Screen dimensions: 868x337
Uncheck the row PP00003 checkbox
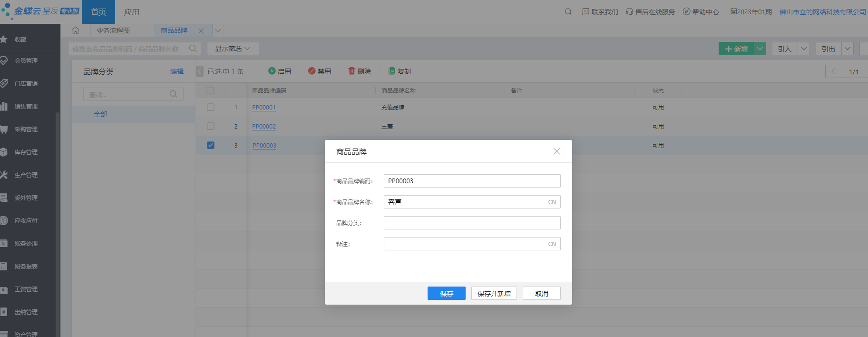coord(211,146)
